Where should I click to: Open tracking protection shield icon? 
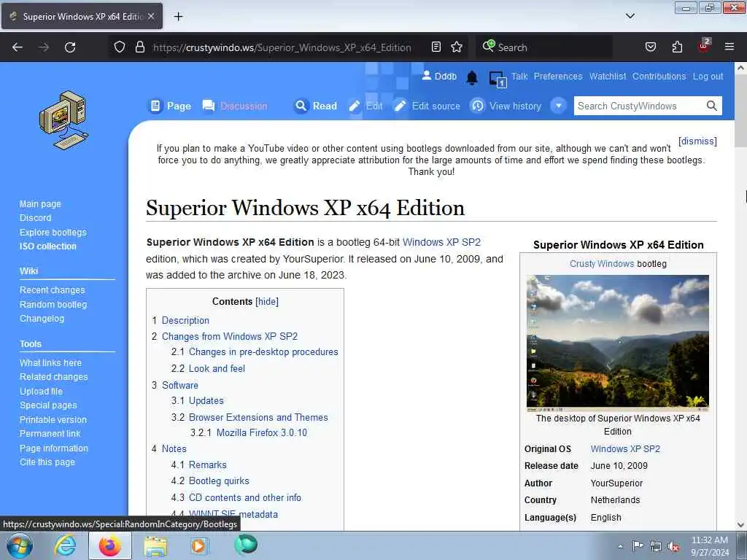(x=120, y=47)
